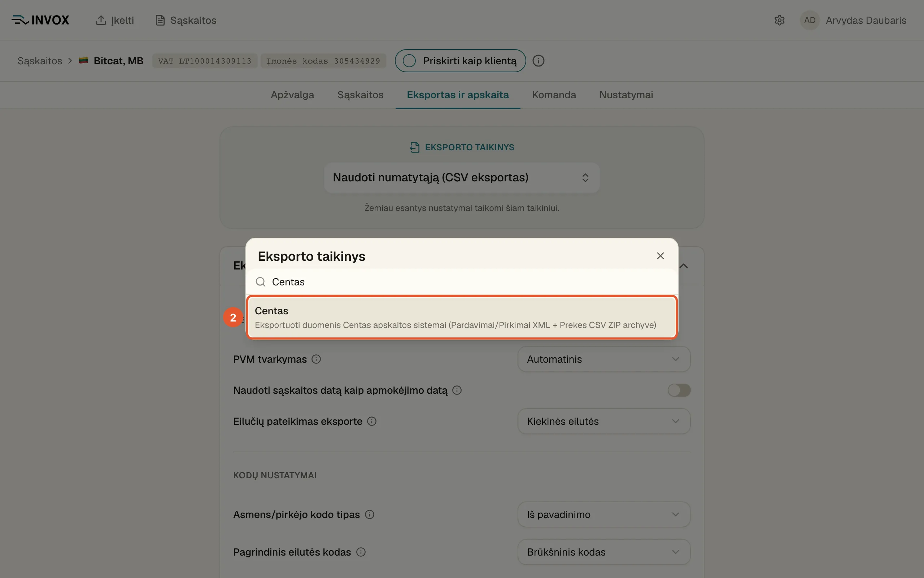Show info next to Priskirti kaip klientą

539,61
